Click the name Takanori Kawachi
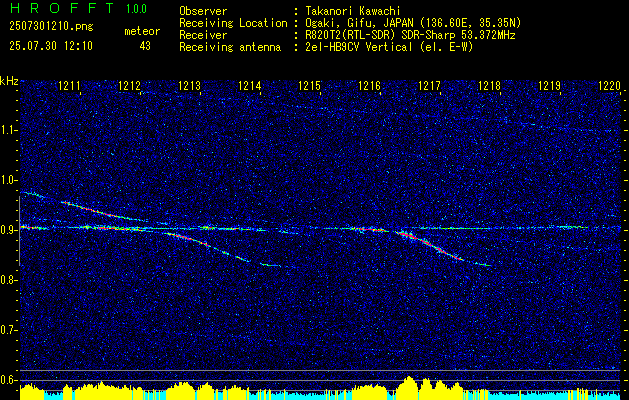 352,11
